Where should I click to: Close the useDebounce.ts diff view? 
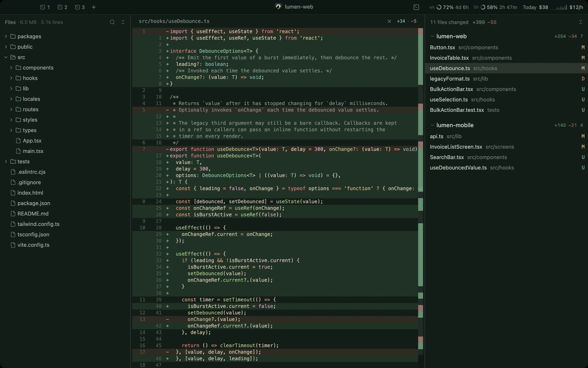[x=389, y=21]
